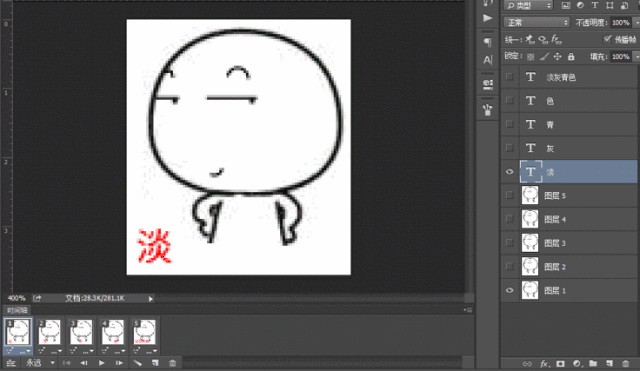Open frame 2 delay time dropdown

click(60, 351)
